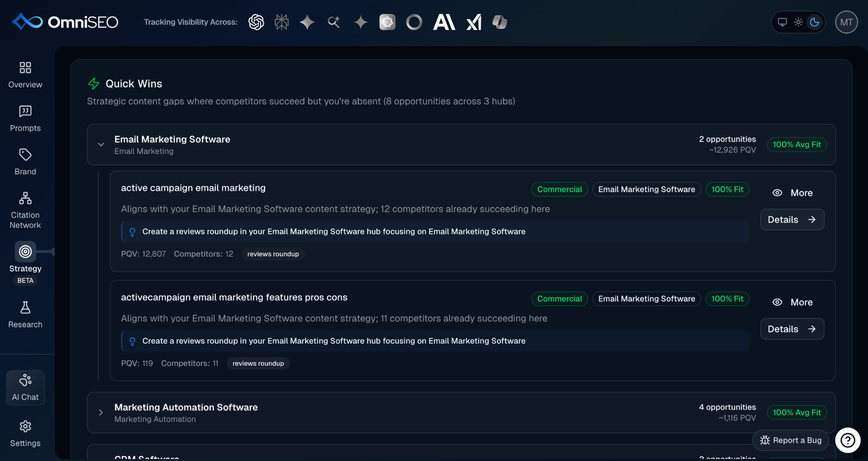Select Strategy BETA in sidebar
This screenshot has height=461, width=868.
click(x=25, y=263)
